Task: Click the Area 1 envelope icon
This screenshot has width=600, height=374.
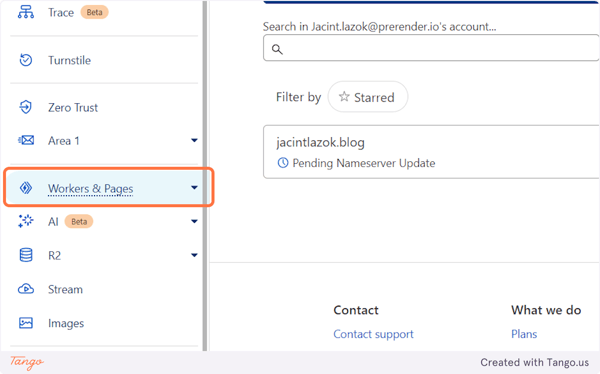Action: [x=26, y=140]
